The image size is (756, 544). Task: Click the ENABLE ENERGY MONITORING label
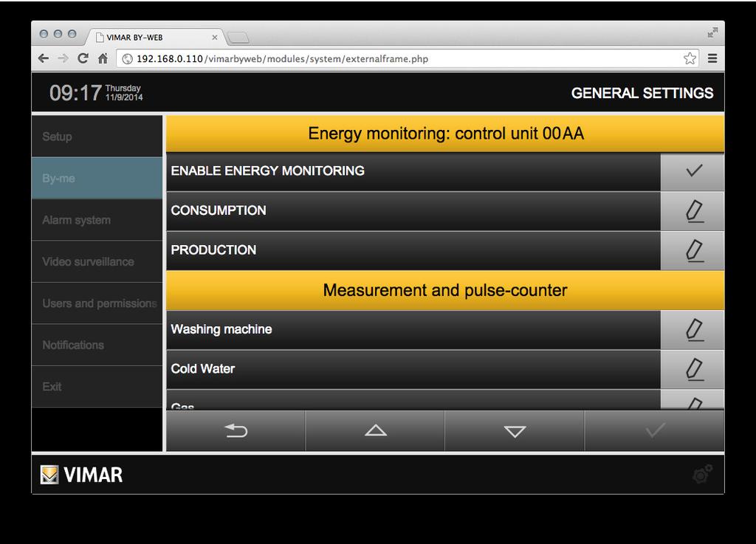pos(267,171)
